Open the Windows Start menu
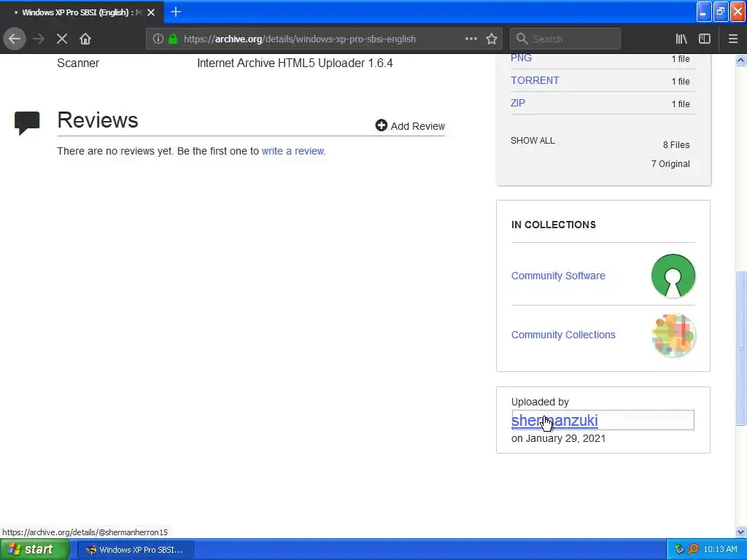This screenshot has height=560, width=747. pyautogui.click(x=35, y=550)
